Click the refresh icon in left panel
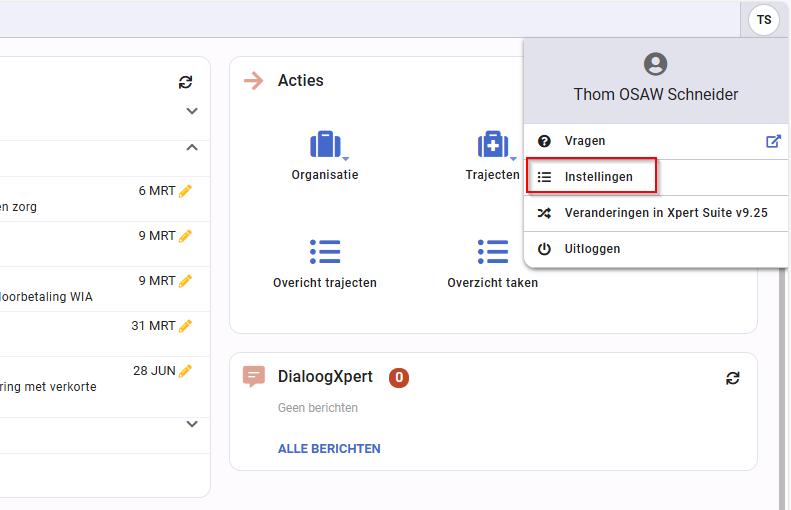The image size is (791, 510). coord(185,82)
